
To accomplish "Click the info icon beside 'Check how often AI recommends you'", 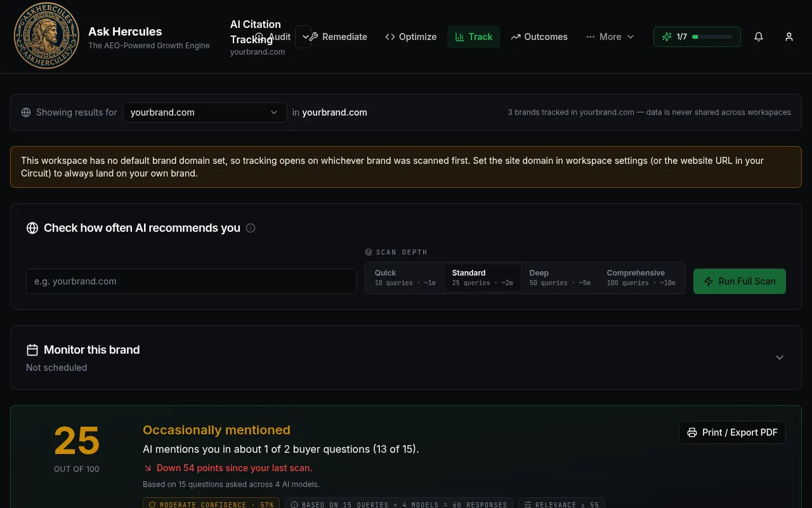I will click(x=251, y=228).
